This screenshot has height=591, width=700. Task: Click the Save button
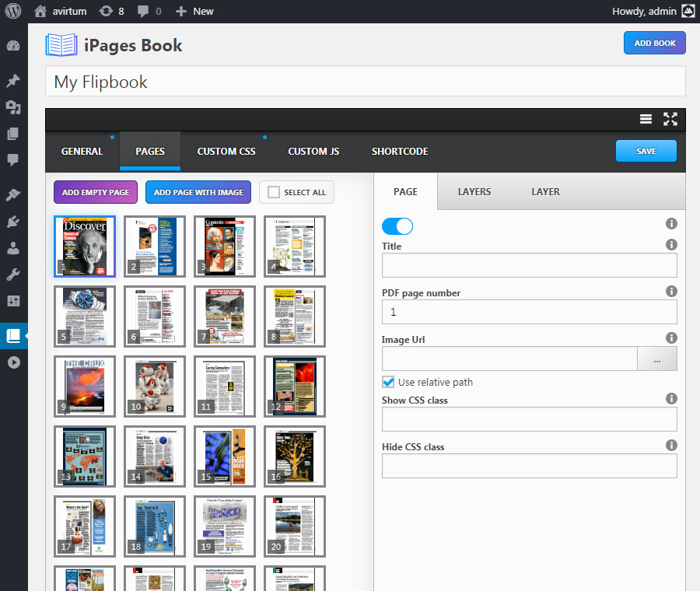pos(646,152)
